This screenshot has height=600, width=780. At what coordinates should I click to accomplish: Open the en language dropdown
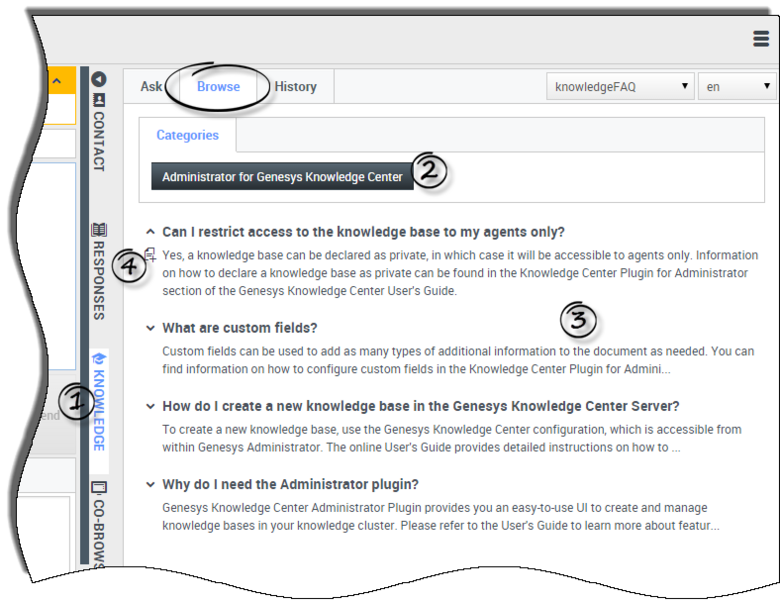pos(737,87)
